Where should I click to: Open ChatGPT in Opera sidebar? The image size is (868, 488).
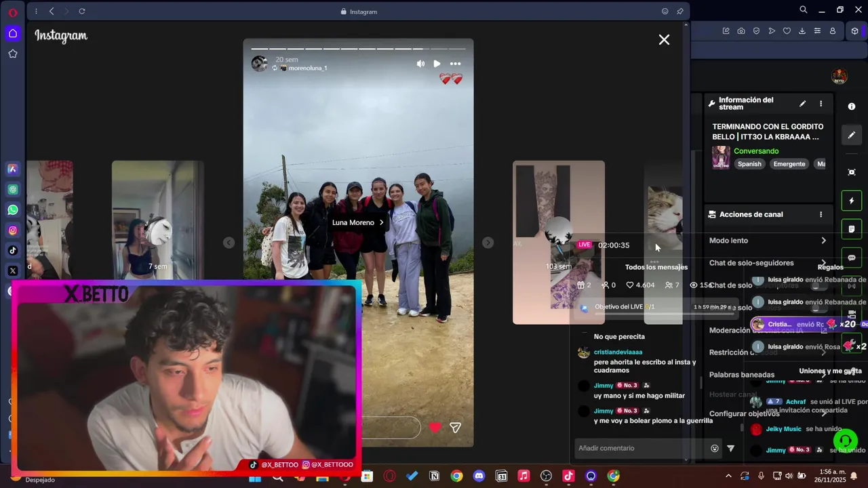pyautogui.click(x=13, y=190)
